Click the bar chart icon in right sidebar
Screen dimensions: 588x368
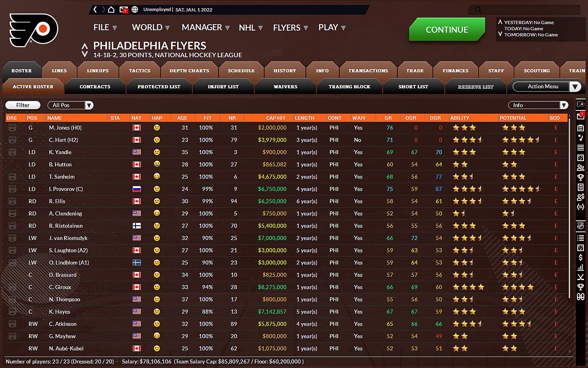tap(580, 267)
